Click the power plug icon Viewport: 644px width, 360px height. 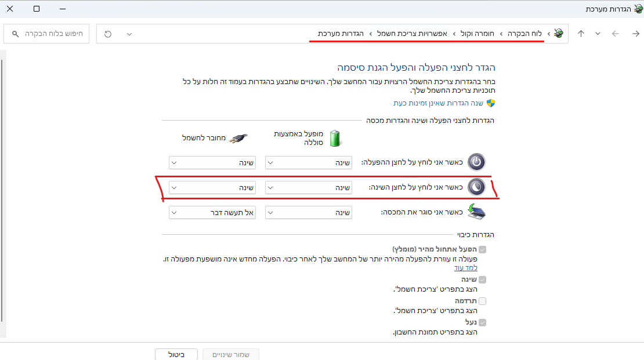pyautogui.click(x=238, y=138)
